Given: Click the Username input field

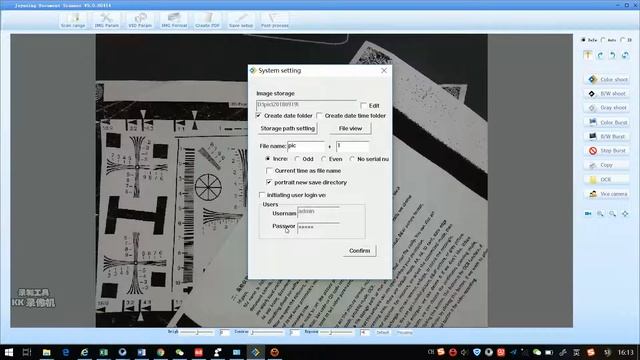Looking at the screenshot, I should (318, 212).
